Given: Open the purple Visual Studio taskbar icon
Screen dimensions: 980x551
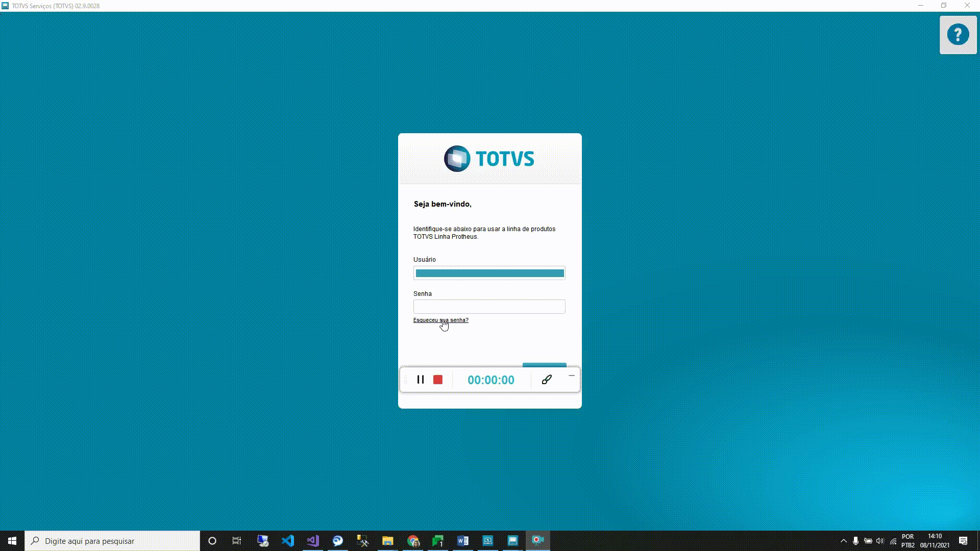Looking at the screenshot, I should pyautogui.click(x=313, y=541).
